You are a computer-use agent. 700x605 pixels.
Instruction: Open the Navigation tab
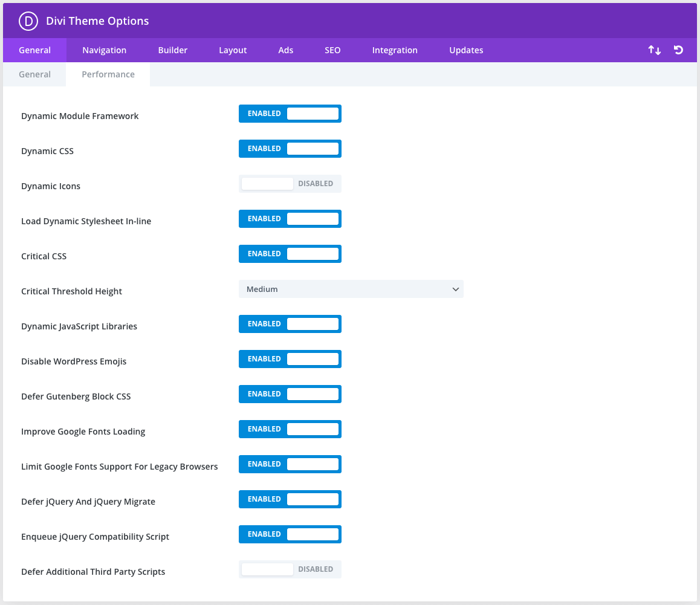(104, 50)
